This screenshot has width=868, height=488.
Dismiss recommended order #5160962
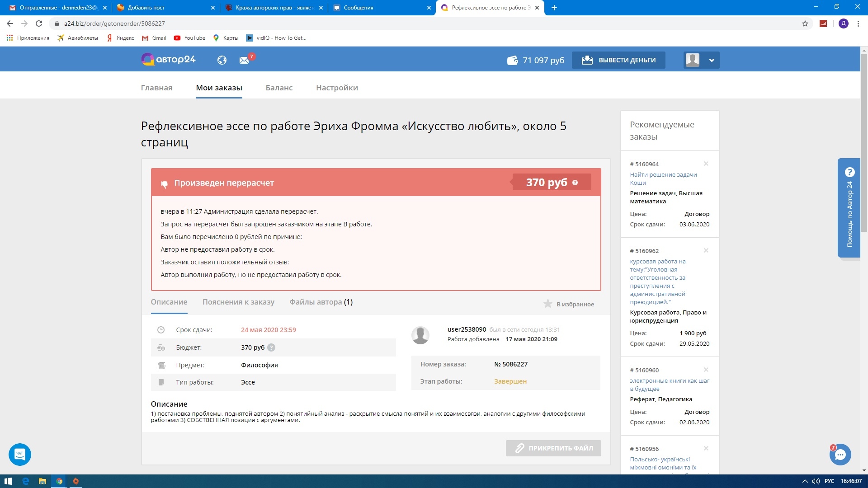pos(706,250)
